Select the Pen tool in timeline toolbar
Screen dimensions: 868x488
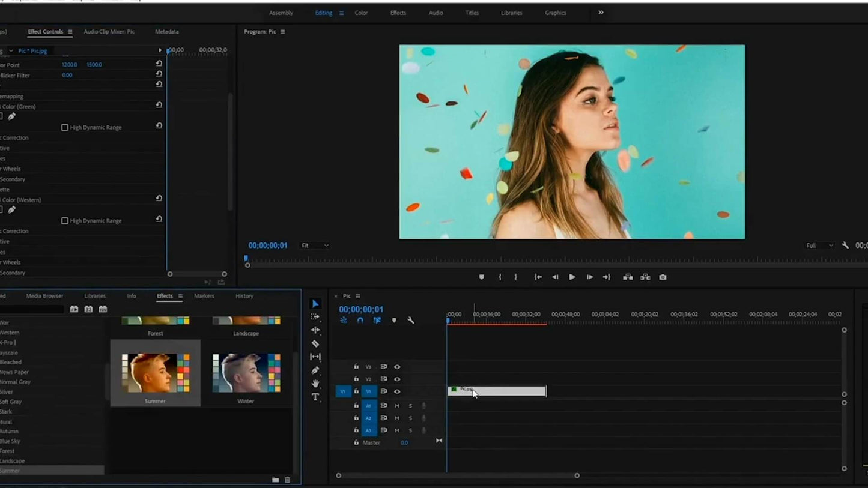315,369
